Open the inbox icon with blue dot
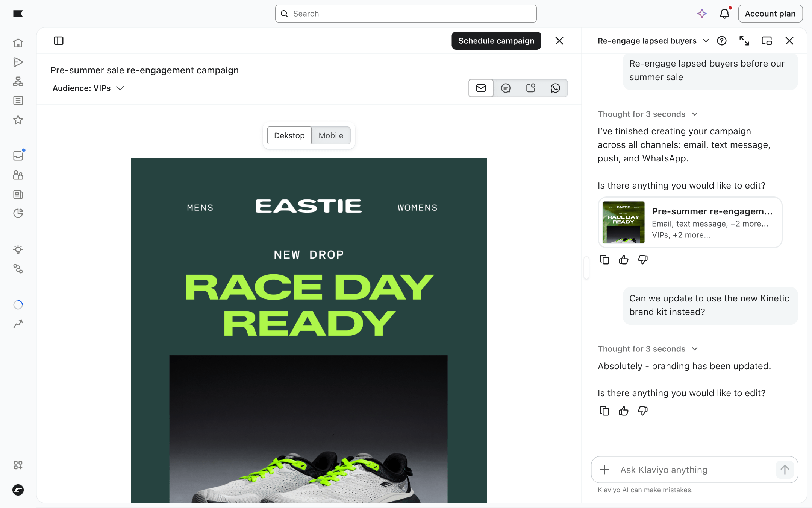The image size is (812, 508). [x=18, y=155]
